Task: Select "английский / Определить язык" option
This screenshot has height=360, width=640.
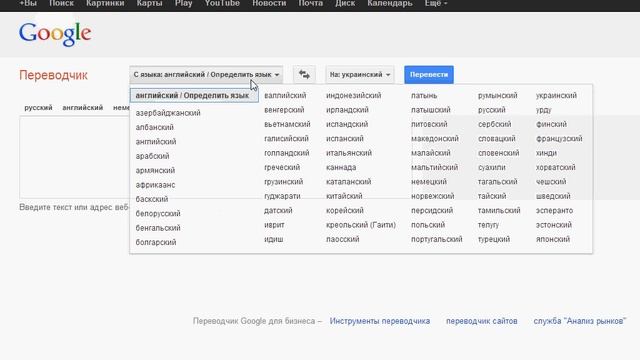Action: 194,96
